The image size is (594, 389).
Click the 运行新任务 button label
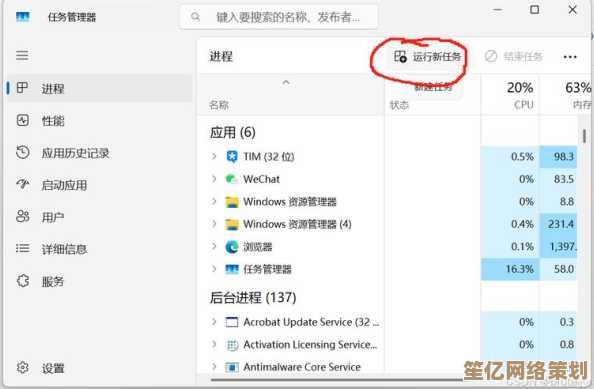(x=437, y=57)
